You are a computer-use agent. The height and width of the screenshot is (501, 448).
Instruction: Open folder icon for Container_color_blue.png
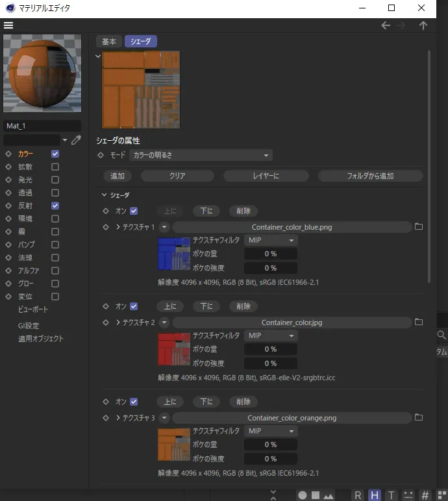click(x=419, y=227)
